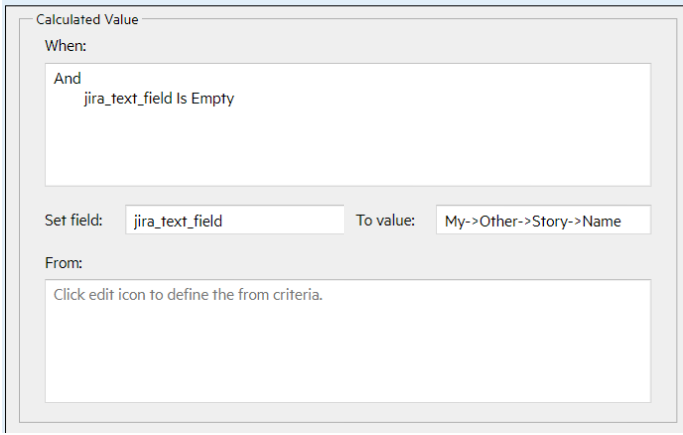
Task: Click empty right end of Set field input
Action: click(310, 221)
